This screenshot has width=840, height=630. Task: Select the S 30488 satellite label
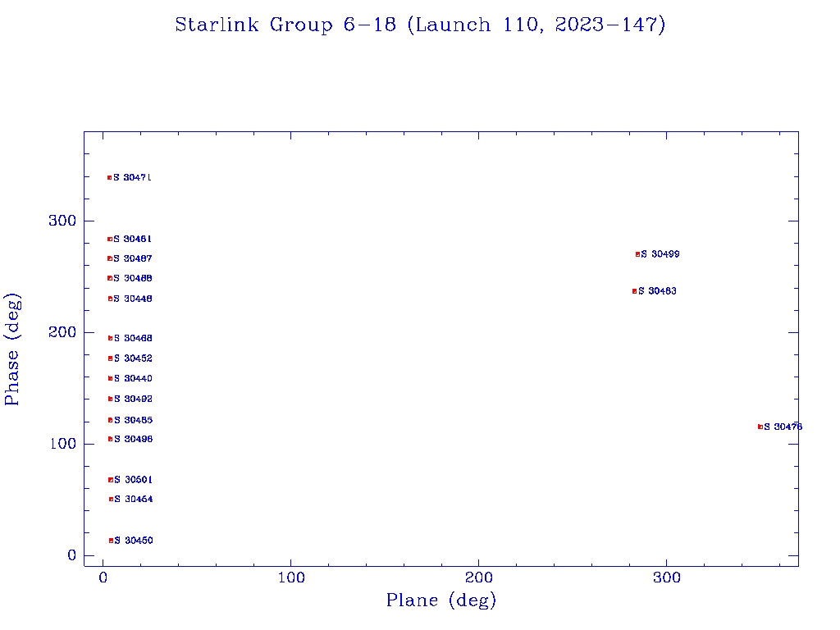(x=132, y=279)
